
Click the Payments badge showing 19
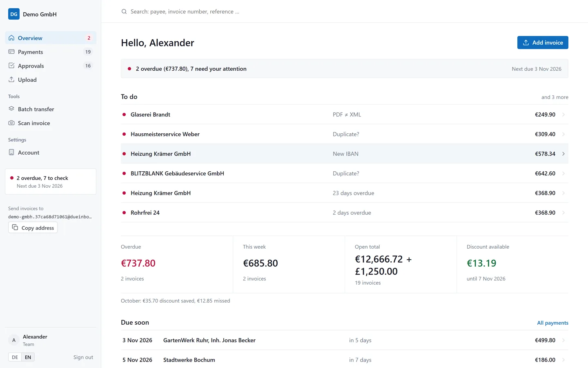(88, 52)
